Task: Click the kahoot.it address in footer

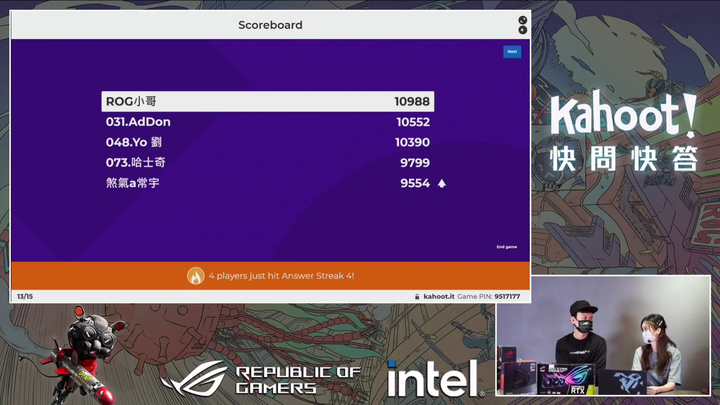Action: pos(439,297)
